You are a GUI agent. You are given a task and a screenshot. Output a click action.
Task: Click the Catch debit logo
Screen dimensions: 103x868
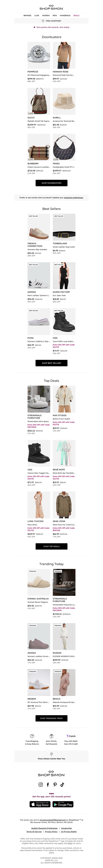(71, 736)
